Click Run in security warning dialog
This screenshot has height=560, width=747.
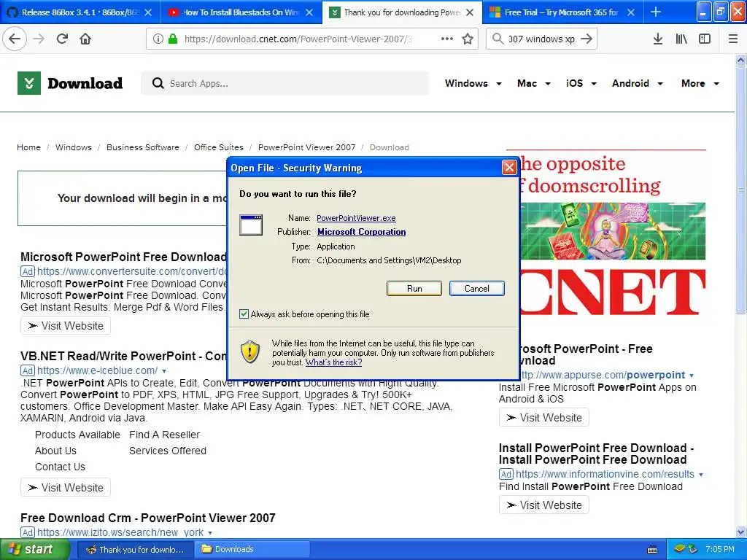click(x=414, y=289)
